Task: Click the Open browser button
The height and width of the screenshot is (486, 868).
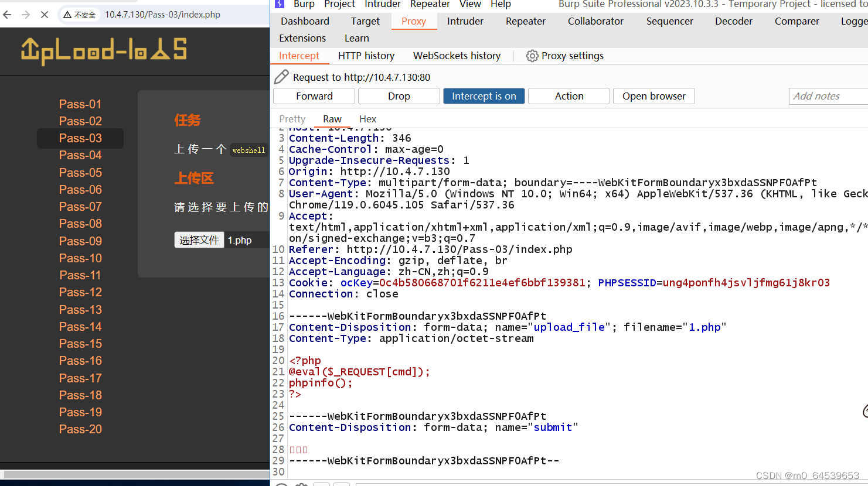Action: pos(654,96)
